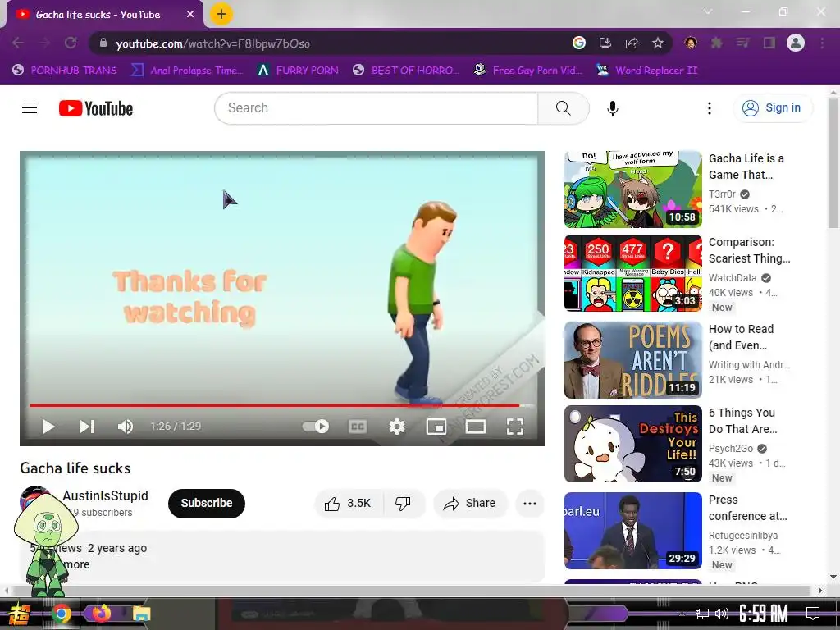The image size is (840, 630).
Task: Dislike the video
Action: point(403,503)
